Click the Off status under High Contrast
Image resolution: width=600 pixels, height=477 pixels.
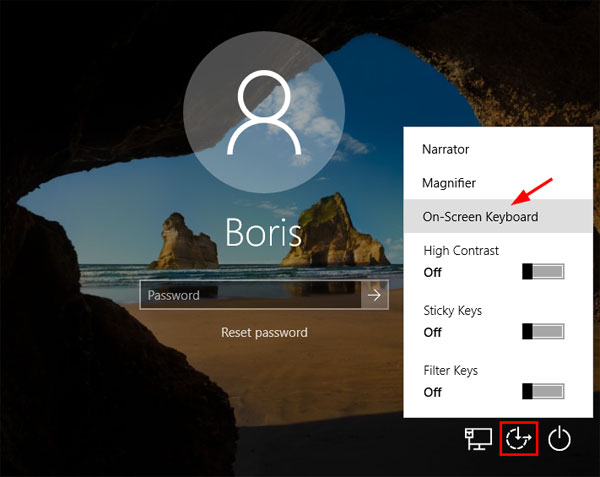point(433,272)
